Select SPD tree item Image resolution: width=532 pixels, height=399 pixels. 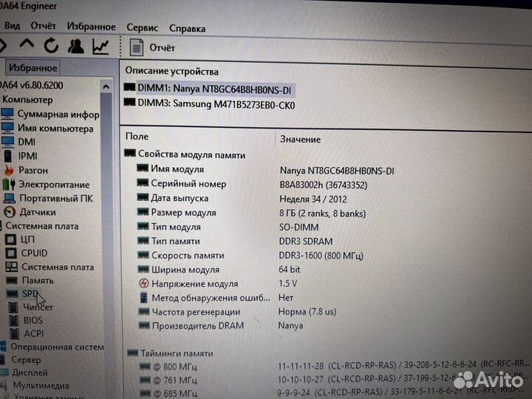pyautogui.click(x=30, y=293)
